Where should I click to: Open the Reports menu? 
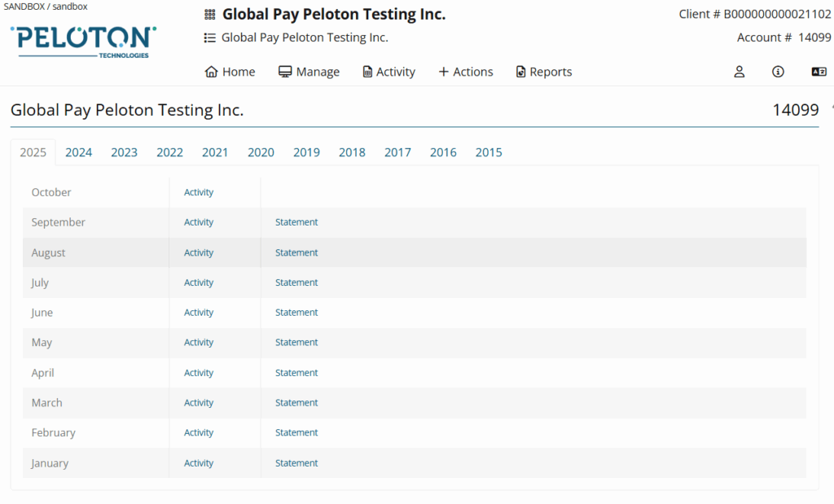pyautogui.click(x=544, y=72)
